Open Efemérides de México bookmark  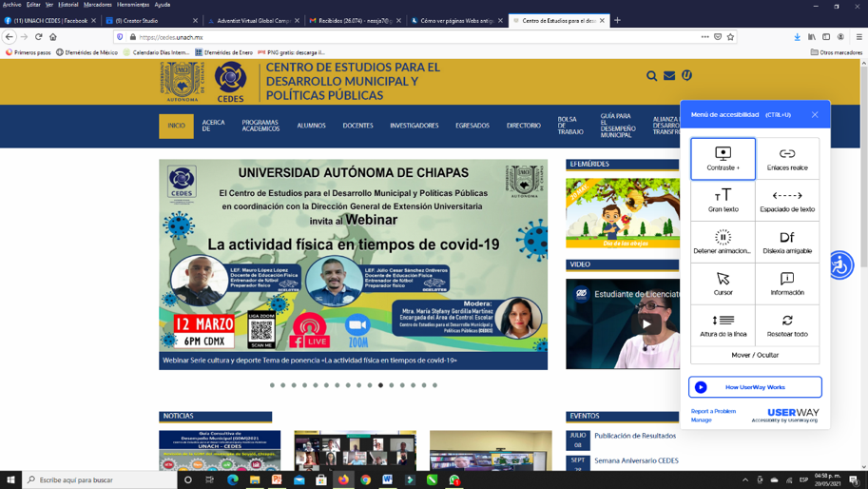click(87, 52)
